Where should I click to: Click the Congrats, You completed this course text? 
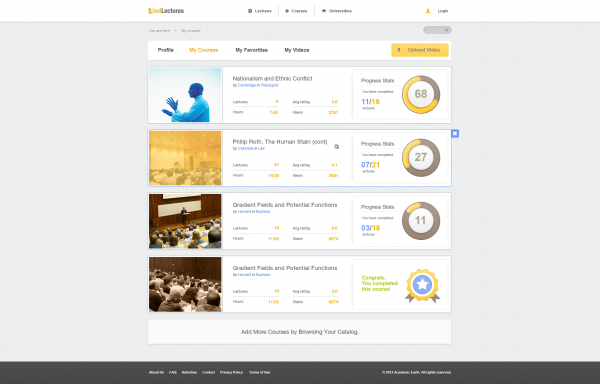pos(380,283)
